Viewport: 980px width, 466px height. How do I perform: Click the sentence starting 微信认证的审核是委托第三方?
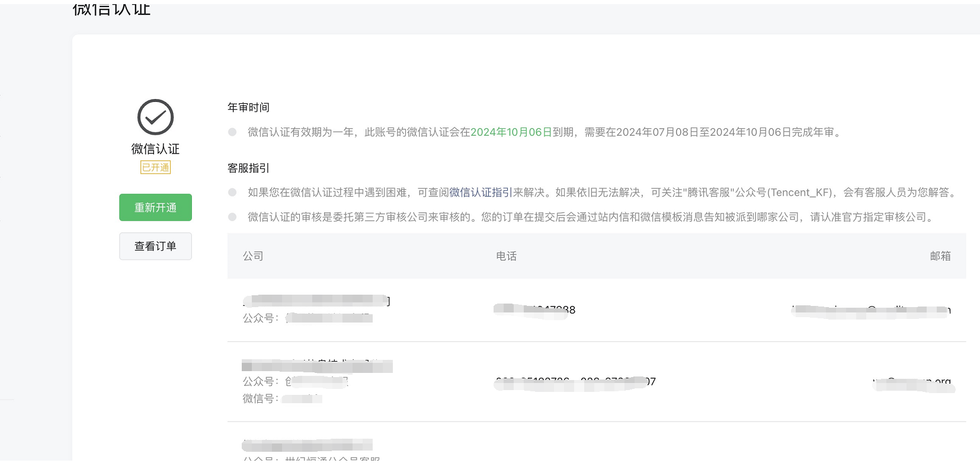pyautogui.click(x=592, y=217)
